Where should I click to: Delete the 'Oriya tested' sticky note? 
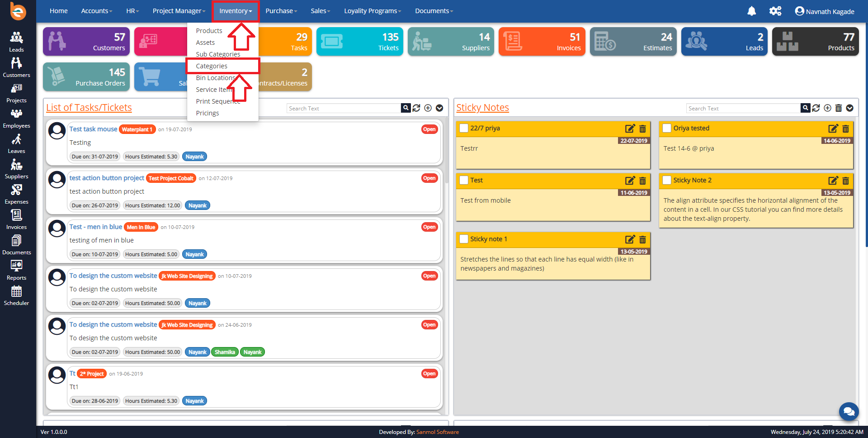(845, 129)
